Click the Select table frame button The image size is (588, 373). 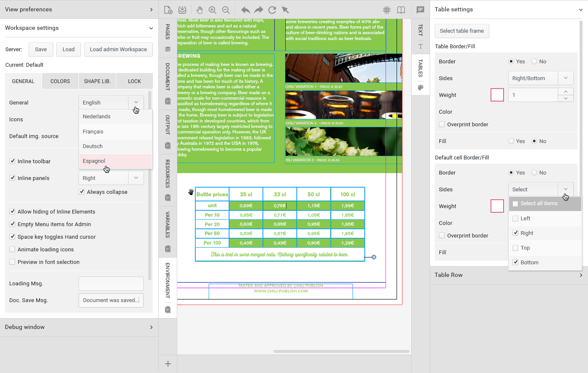(462, 31)
